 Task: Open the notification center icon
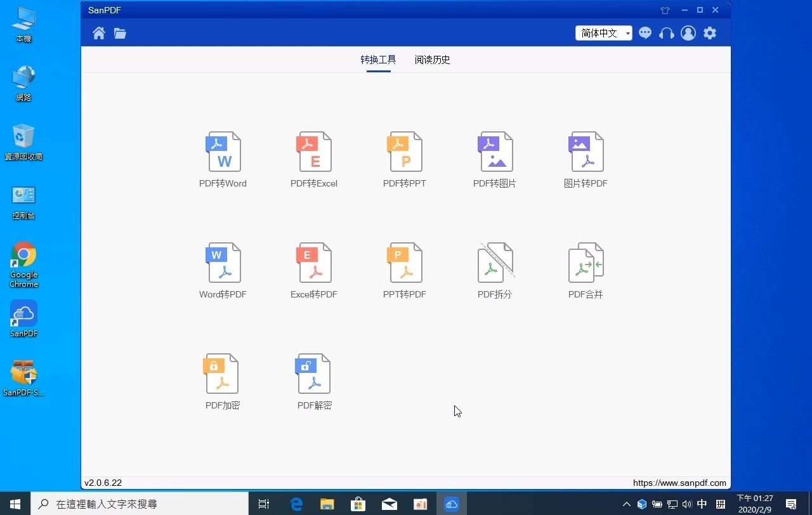791,504
